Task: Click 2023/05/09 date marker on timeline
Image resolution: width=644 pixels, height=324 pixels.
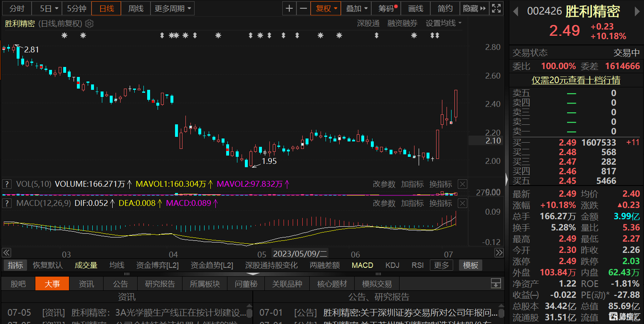Action: [300, 253]
